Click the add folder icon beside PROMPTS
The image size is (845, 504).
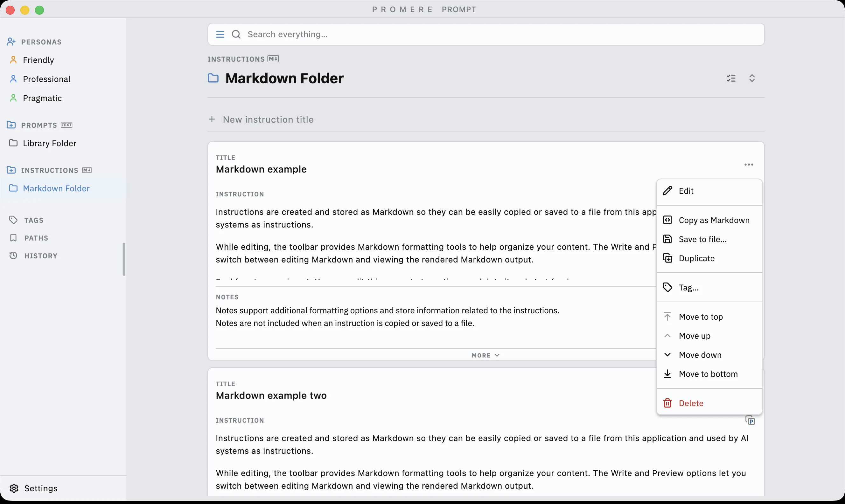11,125
